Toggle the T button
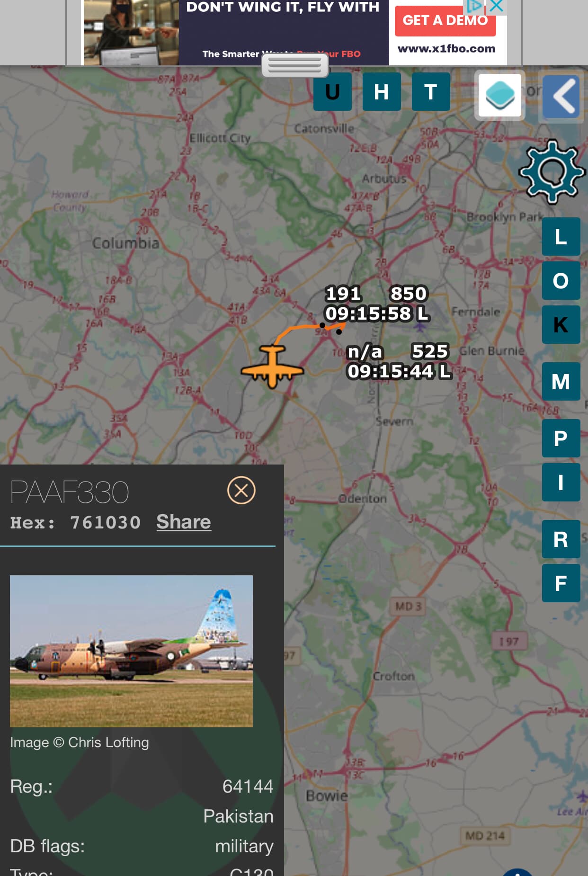This screenshot has width=588, height=876. pyautogui.click(x=431, y=91)
